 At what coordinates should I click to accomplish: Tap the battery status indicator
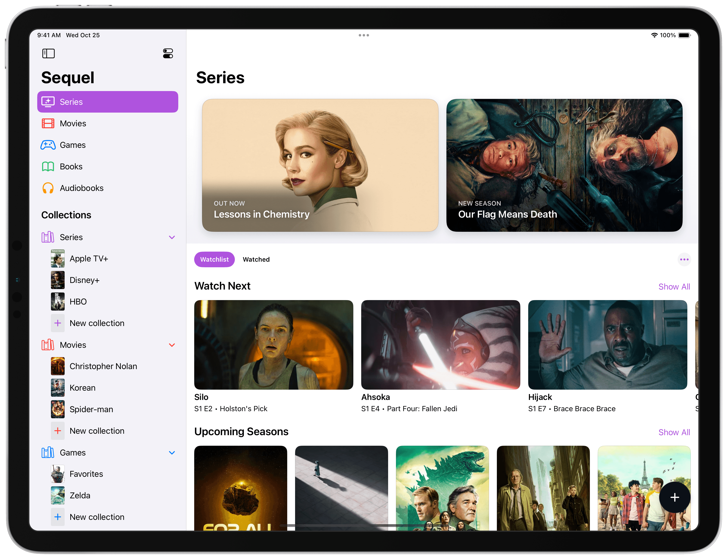pos(684,35)
